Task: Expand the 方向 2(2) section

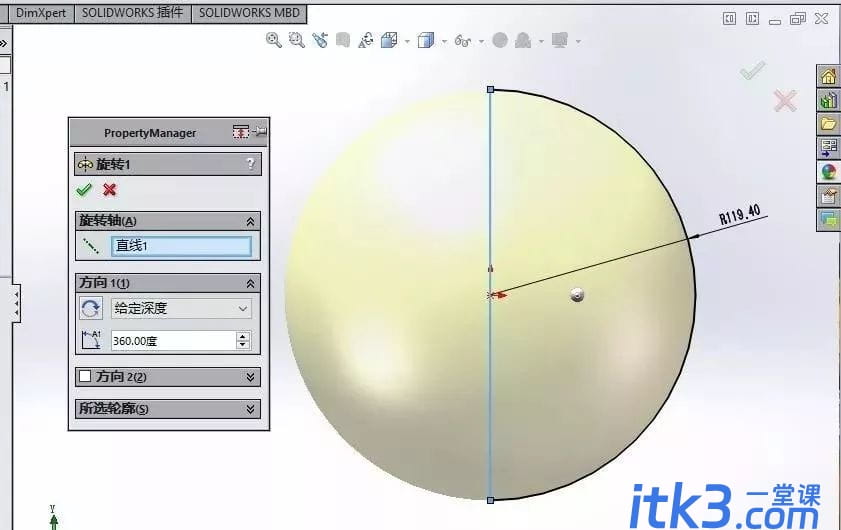Action: [250, 377]
